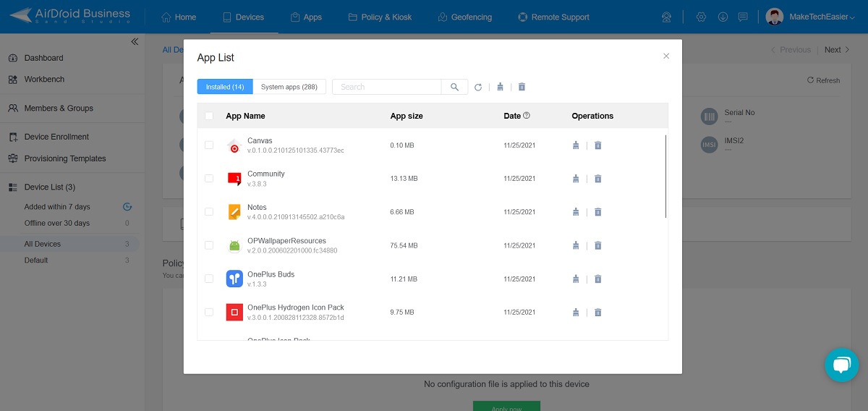Refresh the app list
This screenshot has width=868, height=411.
tap(478, 87)
